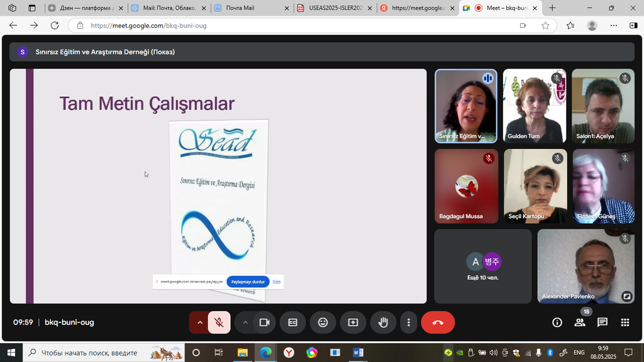The image size is (644, 362).
Task: Click the present screen icon
Action: [353, 322]
